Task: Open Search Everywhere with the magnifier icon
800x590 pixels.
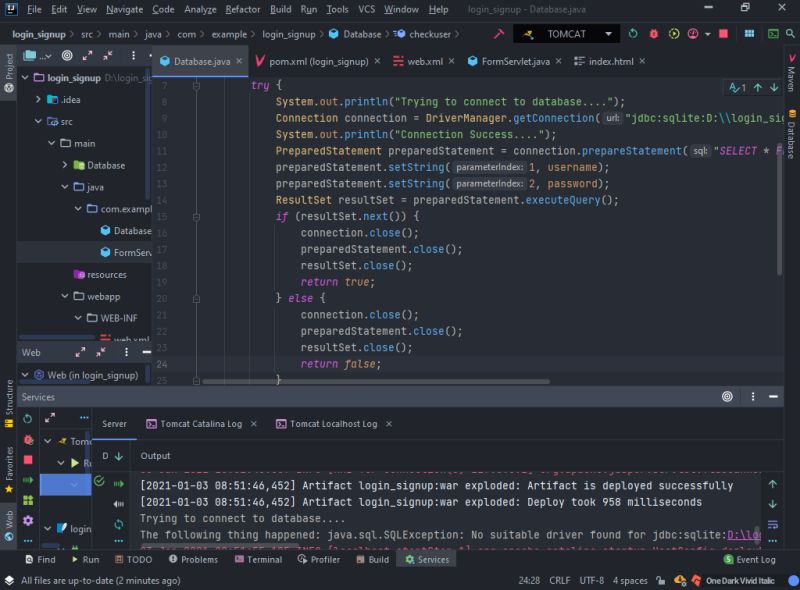Action: tap(791, 33)
